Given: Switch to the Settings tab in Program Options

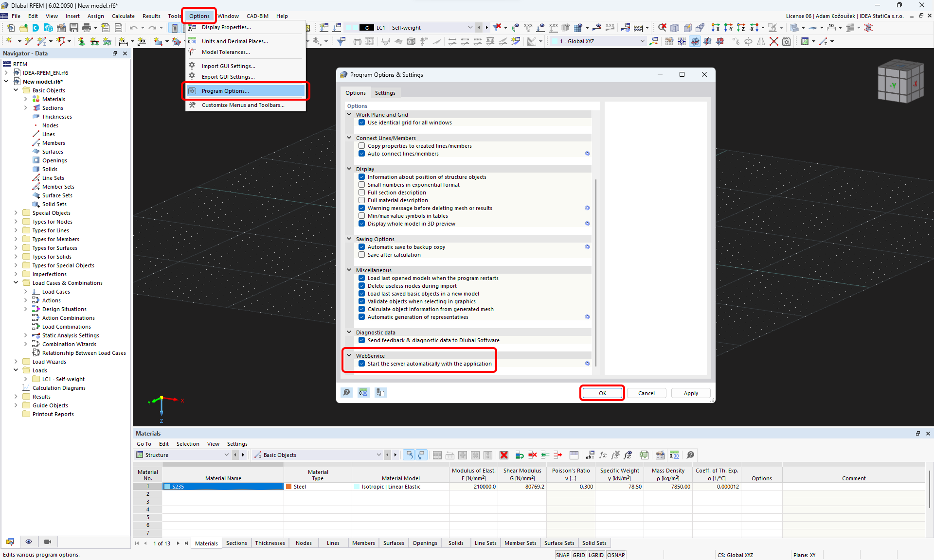Looking at the screenshot, I should click(385, 92).
